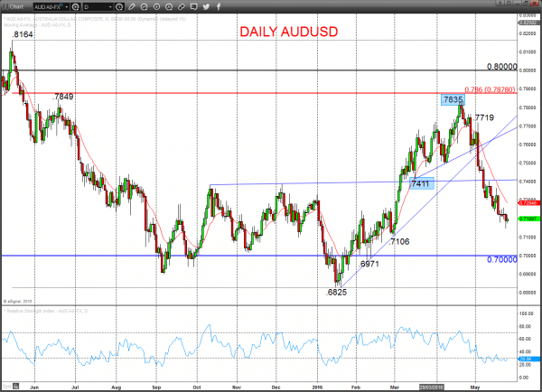Click the .6971 price annotation
This screenshot has width=542, height=392.
[x=369, y=264]
